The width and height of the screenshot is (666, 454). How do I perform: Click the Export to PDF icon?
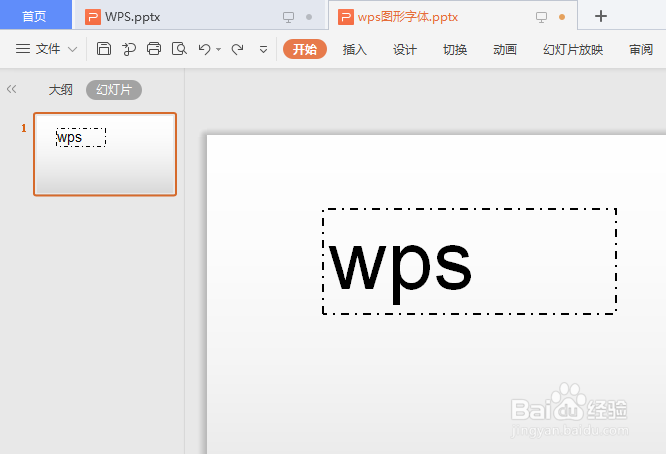tap(129, 49)
